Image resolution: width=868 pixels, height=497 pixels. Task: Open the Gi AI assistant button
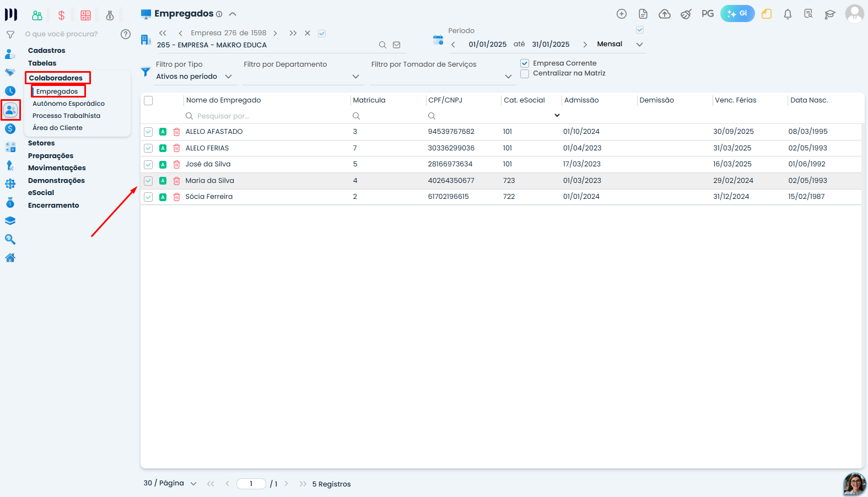(x=737, y=14)
